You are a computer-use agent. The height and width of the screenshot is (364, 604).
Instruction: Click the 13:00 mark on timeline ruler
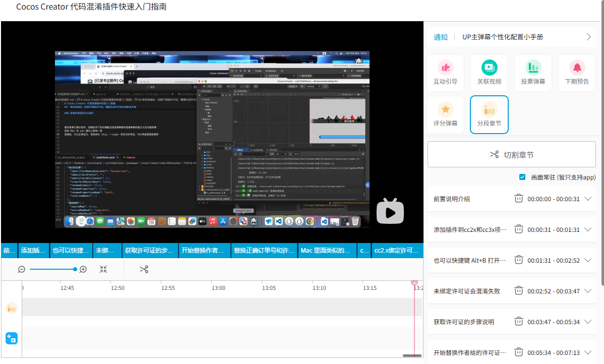click(x=218, y=288)
